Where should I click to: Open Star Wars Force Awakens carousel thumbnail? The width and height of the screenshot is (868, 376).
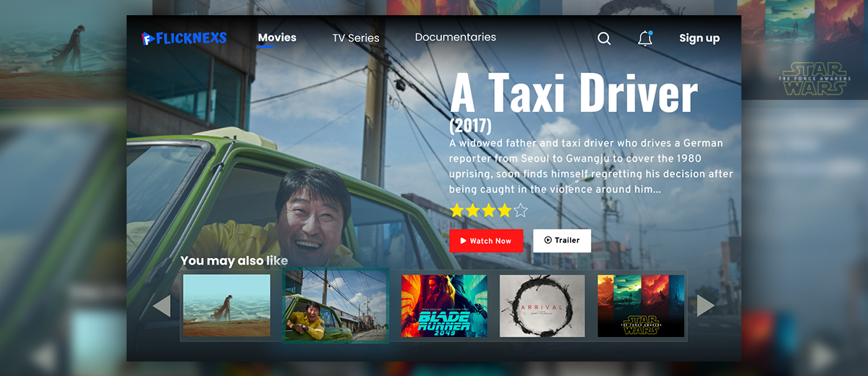pos(641,305)
